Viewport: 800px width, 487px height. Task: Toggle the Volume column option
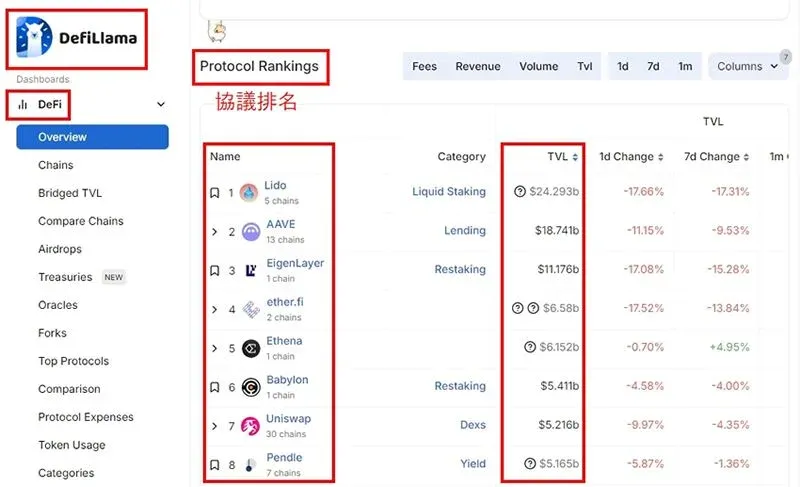(538, 67)
